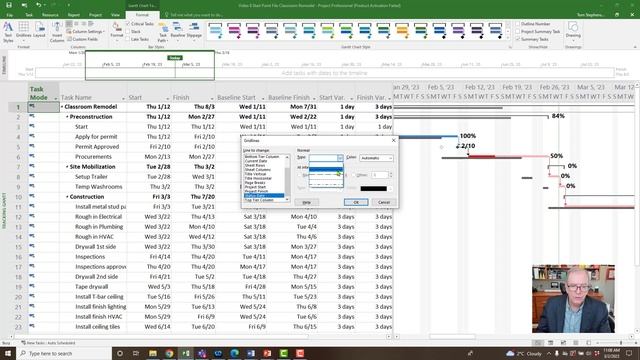
Task: Open the Baseline ribbon button
Action: tap(178, 30)
